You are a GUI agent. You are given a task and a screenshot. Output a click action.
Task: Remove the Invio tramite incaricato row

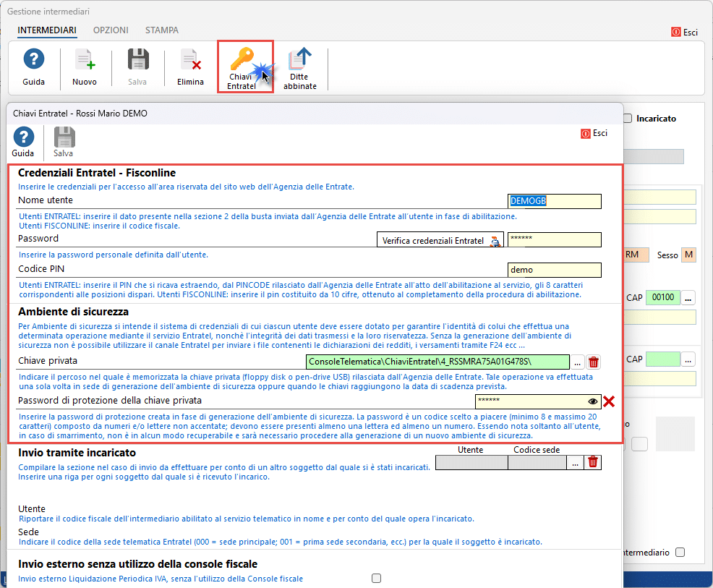coord(593,462)
